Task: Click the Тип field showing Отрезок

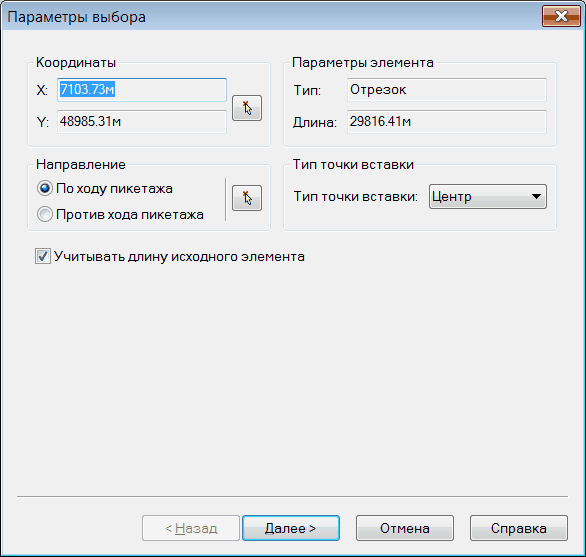Action: [x=447, y=90]
